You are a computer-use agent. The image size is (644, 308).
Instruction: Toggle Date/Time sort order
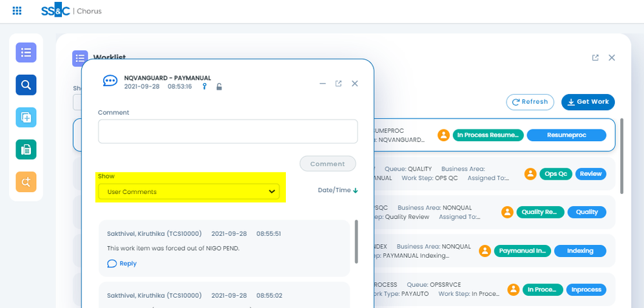click(338, 190)
